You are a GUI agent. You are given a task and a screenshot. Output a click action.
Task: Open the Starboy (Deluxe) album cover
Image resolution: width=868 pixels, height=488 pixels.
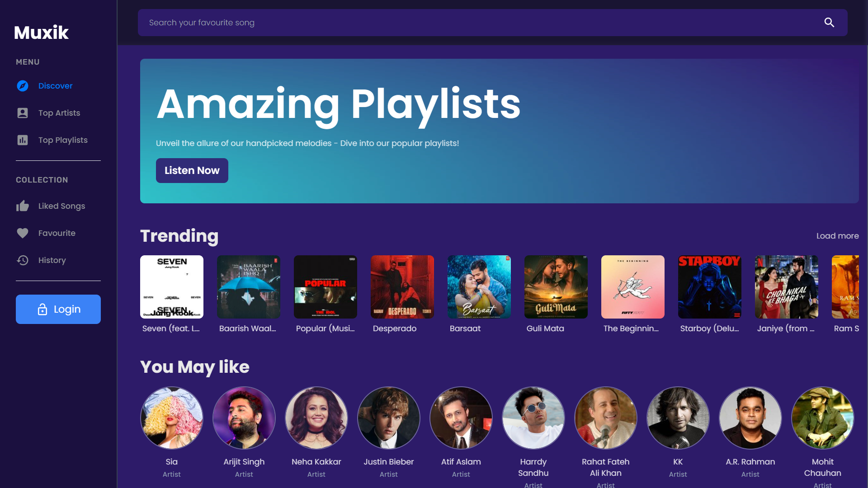point(709,286)
